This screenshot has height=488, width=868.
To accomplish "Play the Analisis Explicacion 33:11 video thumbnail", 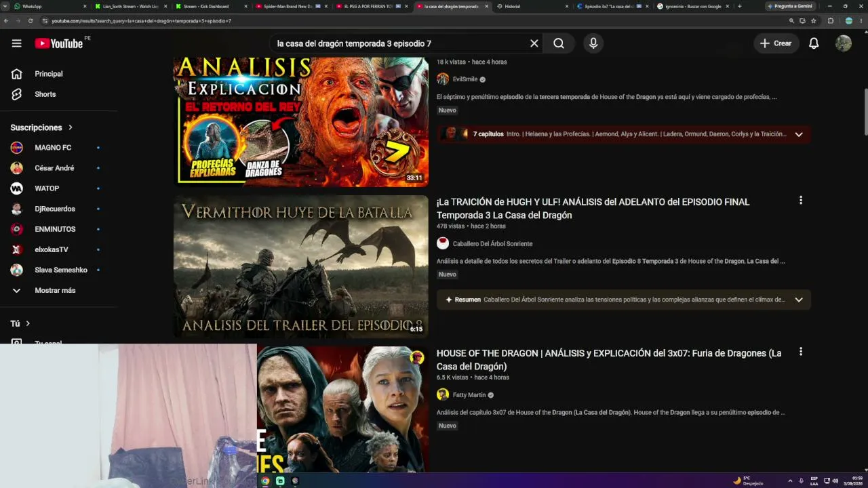I will pyautogui.click(x=301, y=121).
